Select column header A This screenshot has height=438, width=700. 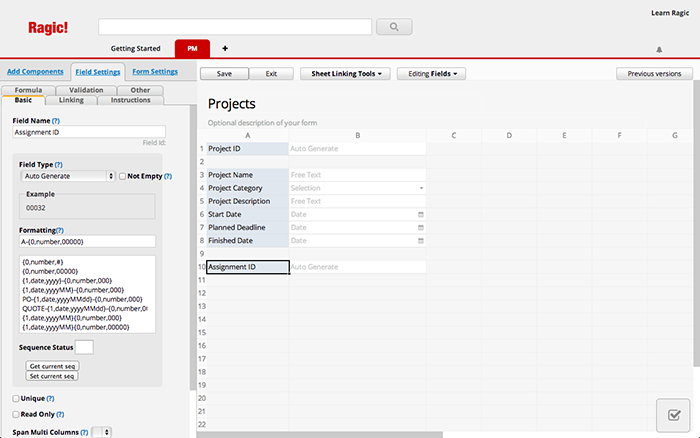pyautogui.click(x=247, y=135)
